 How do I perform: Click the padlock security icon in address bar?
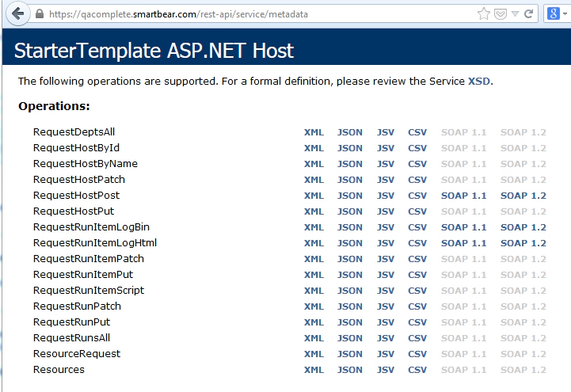[x=40, y=13]
